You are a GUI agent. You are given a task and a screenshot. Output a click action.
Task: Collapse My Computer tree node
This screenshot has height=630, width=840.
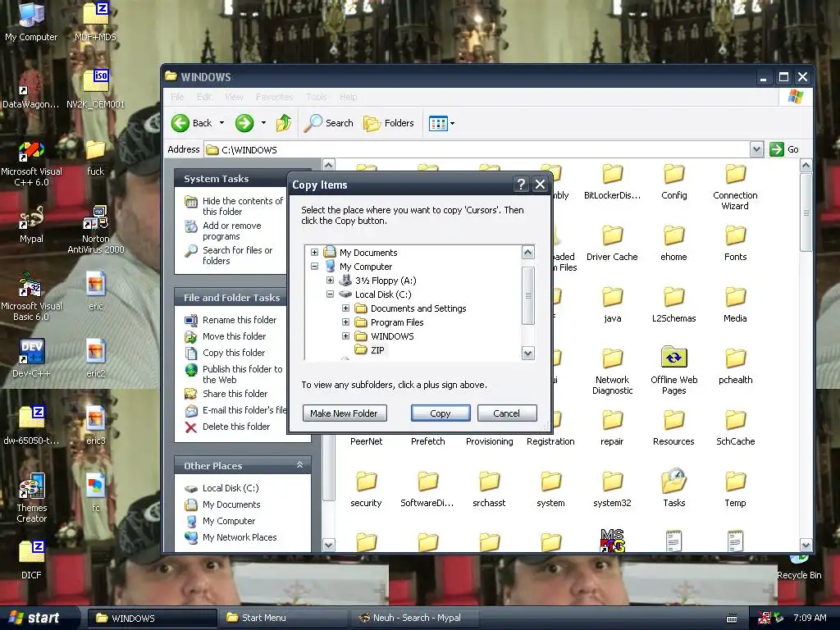314,267
